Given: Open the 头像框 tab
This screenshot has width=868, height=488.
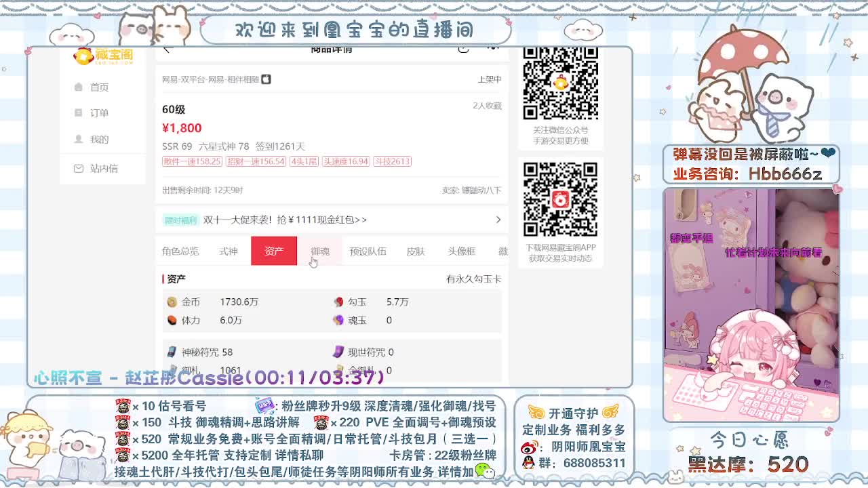Looking at the screenshot, I should click(462, 251).
